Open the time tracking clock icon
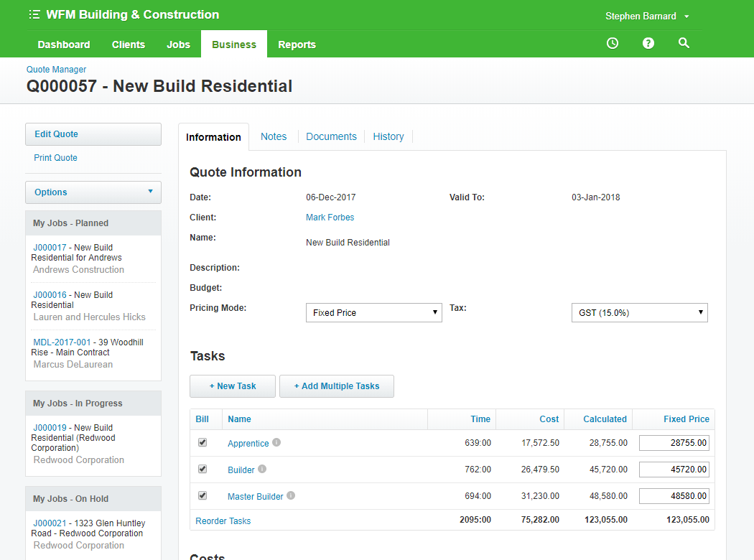The image size is (754, 560). tap(612, 43)
